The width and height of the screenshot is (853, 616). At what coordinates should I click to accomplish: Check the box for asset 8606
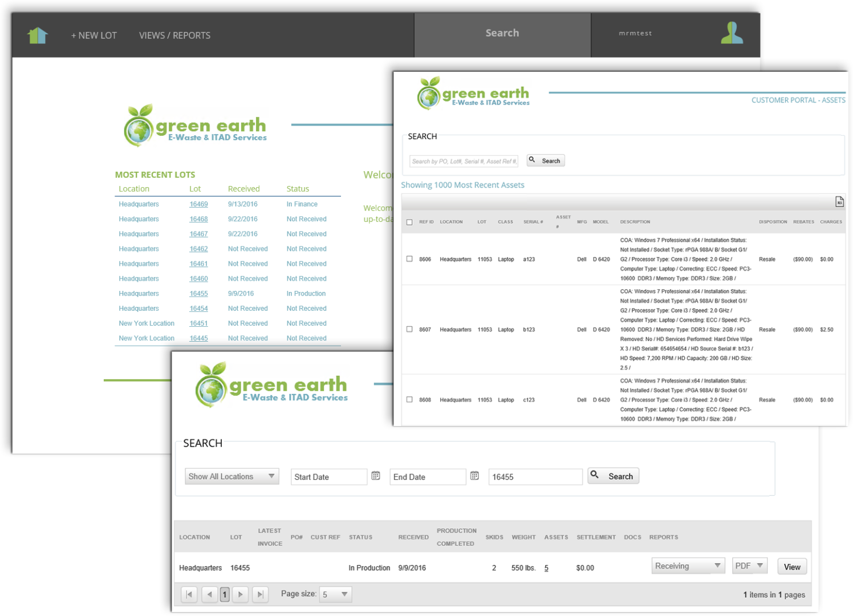409,259
